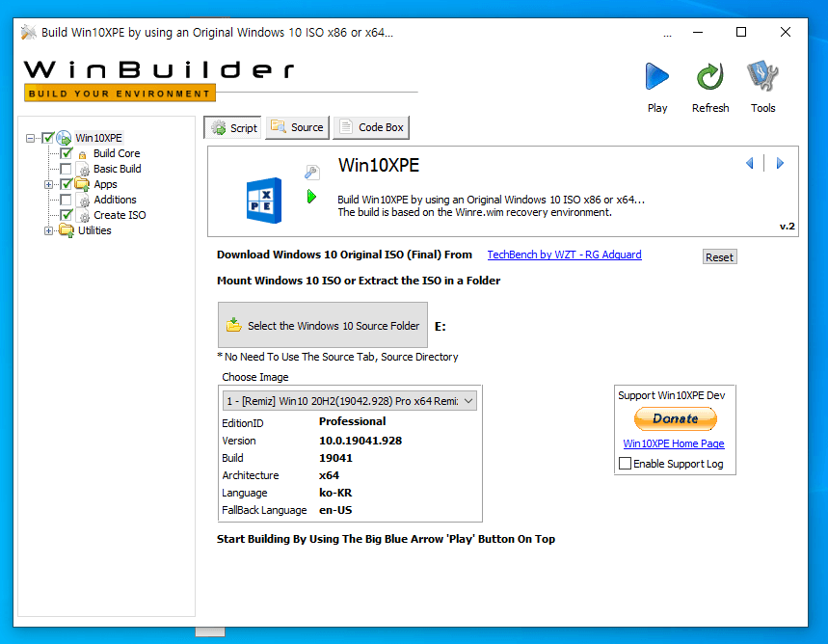Image resolution: width=828 pixels, height=644 pixels.
Task: Click the orange Donate button
Action: point(675,419)
